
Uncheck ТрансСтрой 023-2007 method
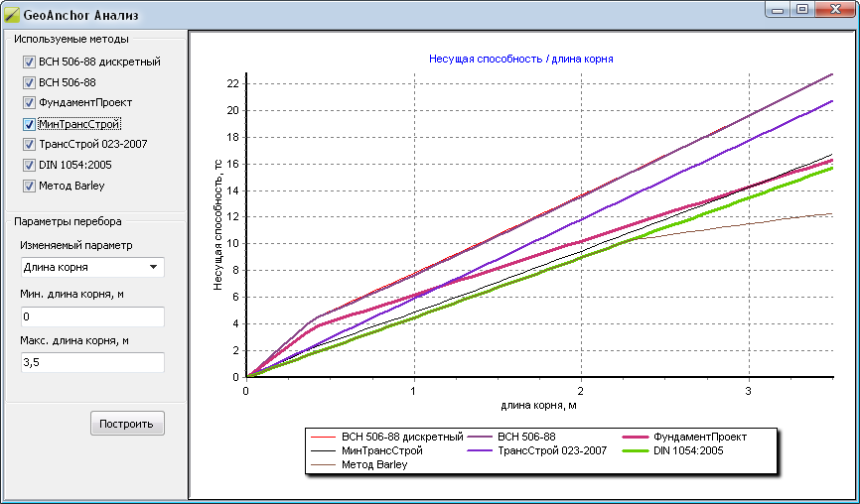click(29, 144)
